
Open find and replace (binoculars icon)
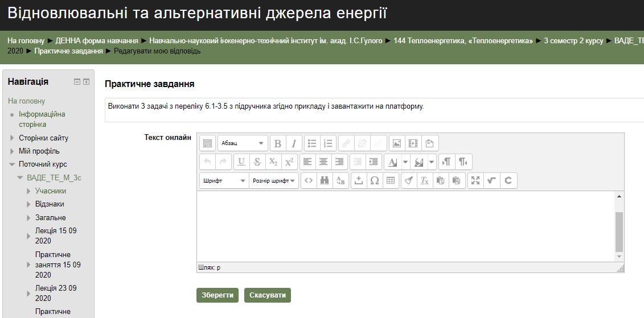click(x=325, y=181)
